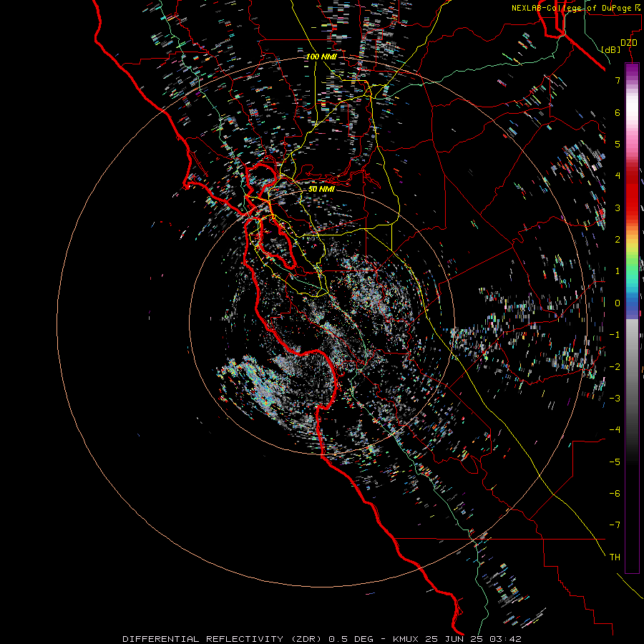Click the -3 value on the dB scale
The width and height of the screenshot is (644, 644).
point(615,399)
